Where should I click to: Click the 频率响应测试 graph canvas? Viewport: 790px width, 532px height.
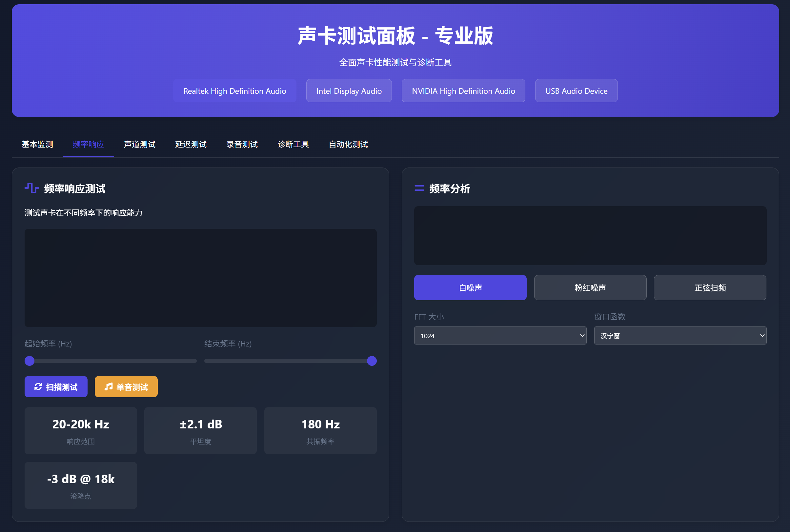tap(200, 278)
